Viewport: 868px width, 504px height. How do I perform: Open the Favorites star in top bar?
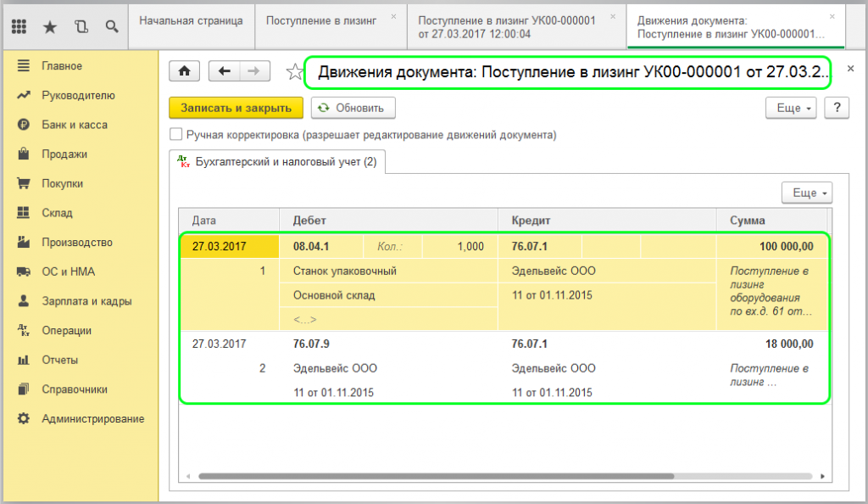pos(50,26)
